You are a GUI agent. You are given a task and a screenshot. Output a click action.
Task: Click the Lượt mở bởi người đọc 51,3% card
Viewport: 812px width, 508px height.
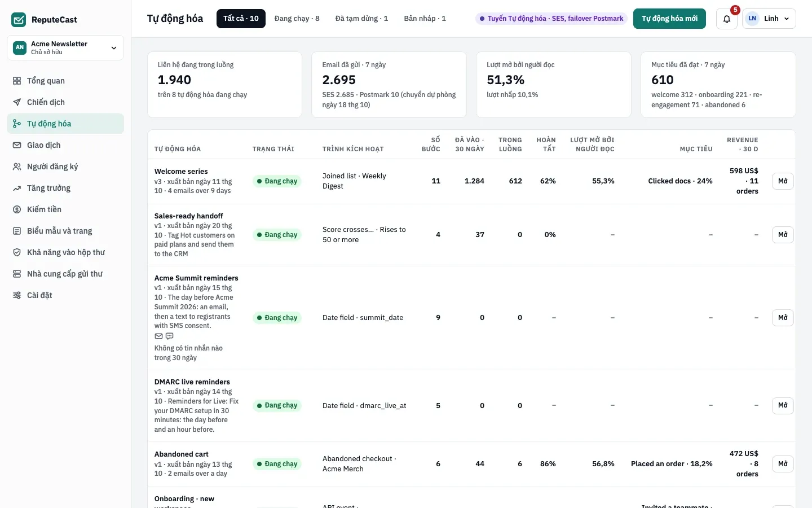coord(554,85)
